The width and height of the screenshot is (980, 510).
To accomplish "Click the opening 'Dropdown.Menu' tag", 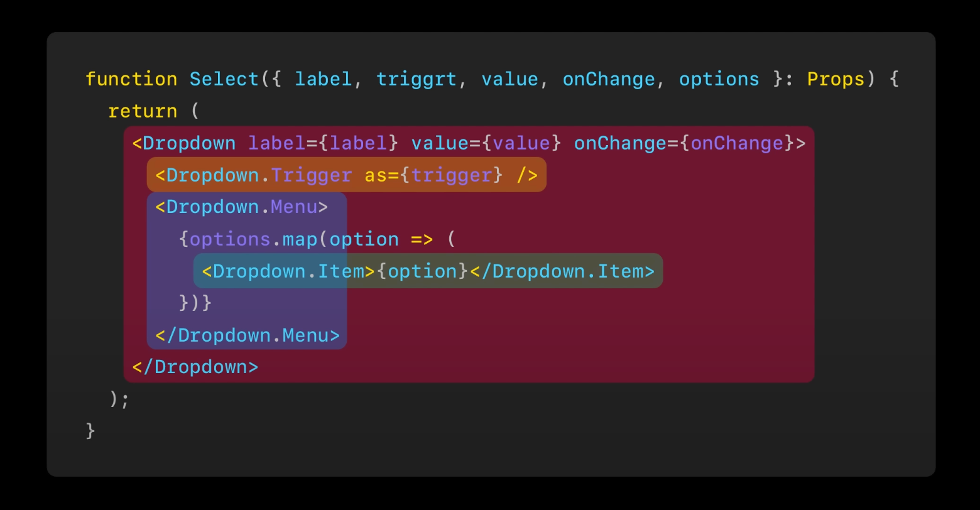I will pos(242,207).
